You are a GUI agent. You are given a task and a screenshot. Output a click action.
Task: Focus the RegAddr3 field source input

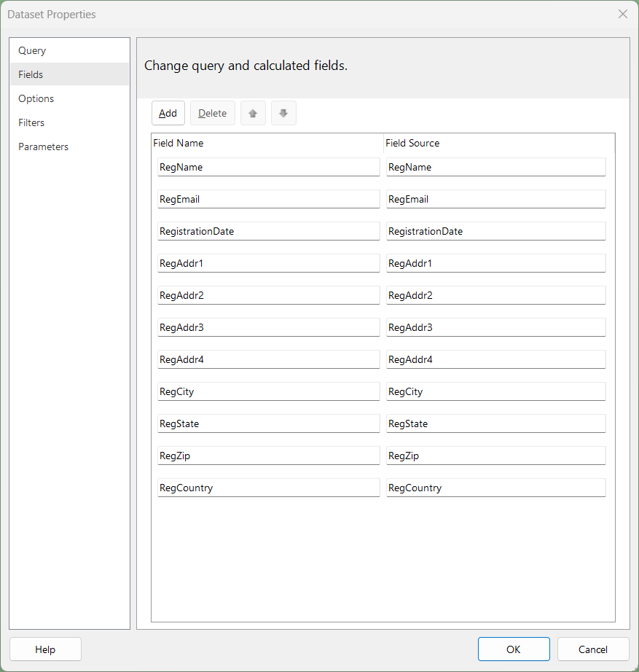(496, 327)
